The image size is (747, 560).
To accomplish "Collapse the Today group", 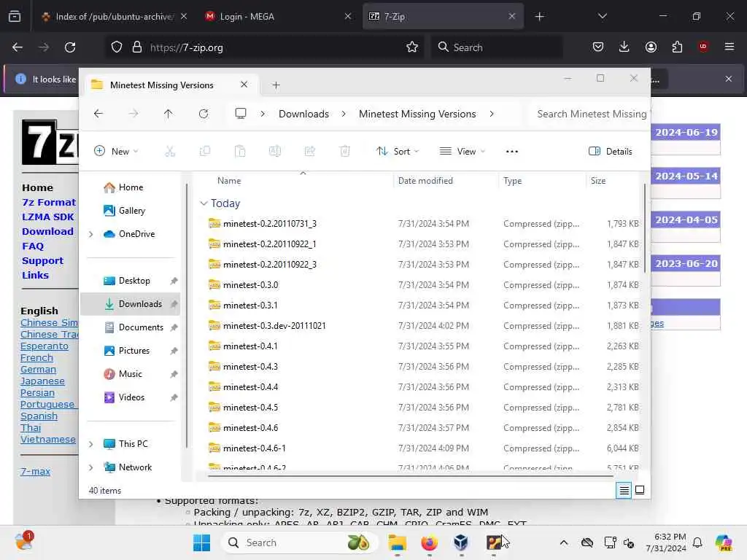I will point(204,203).
